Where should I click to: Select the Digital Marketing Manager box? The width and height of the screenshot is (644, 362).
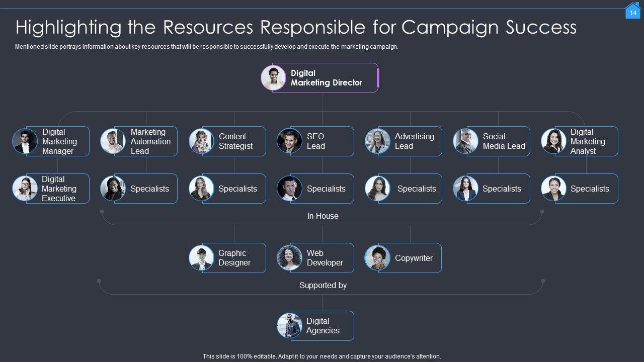(59, 141)
